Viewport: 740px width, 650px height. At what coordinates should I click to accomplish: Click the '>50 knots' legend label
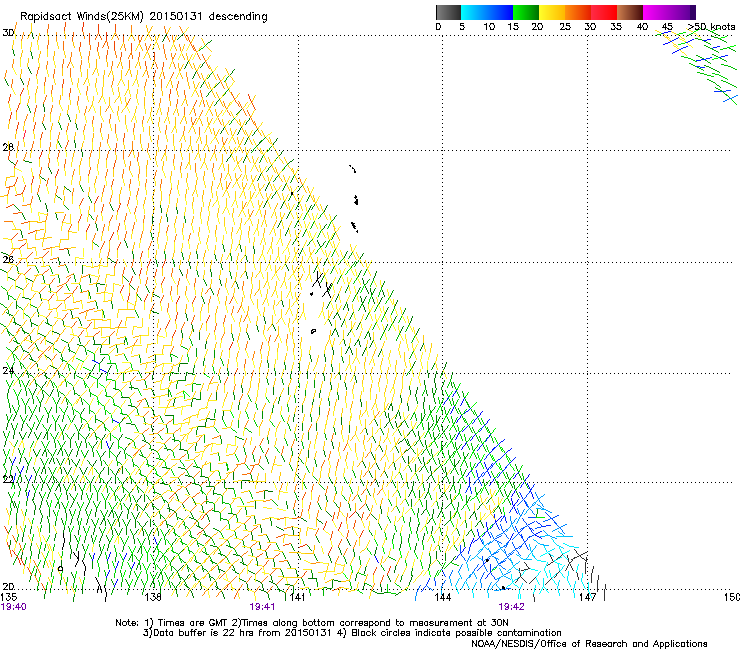point(711,27)
